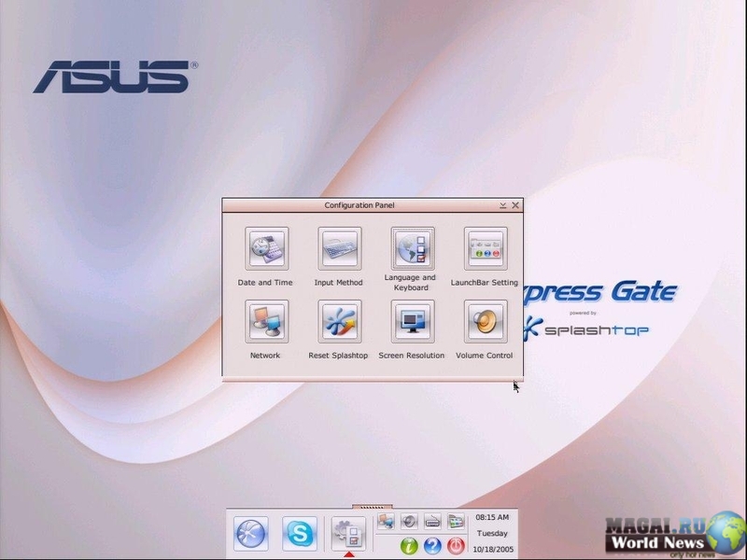
Task: Click the blue help question mark button
Action: point(432,546)
